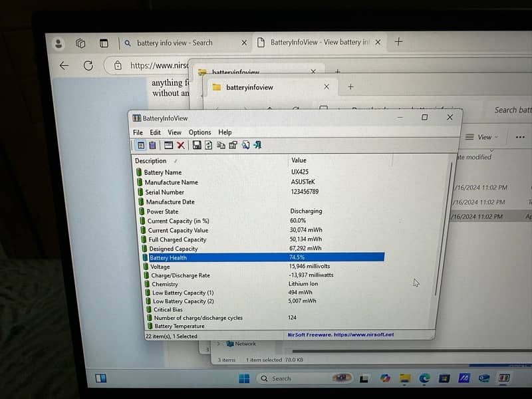Sort by the Description column header
The width and height of the screenshot is (532, 399).
[151, 161]
